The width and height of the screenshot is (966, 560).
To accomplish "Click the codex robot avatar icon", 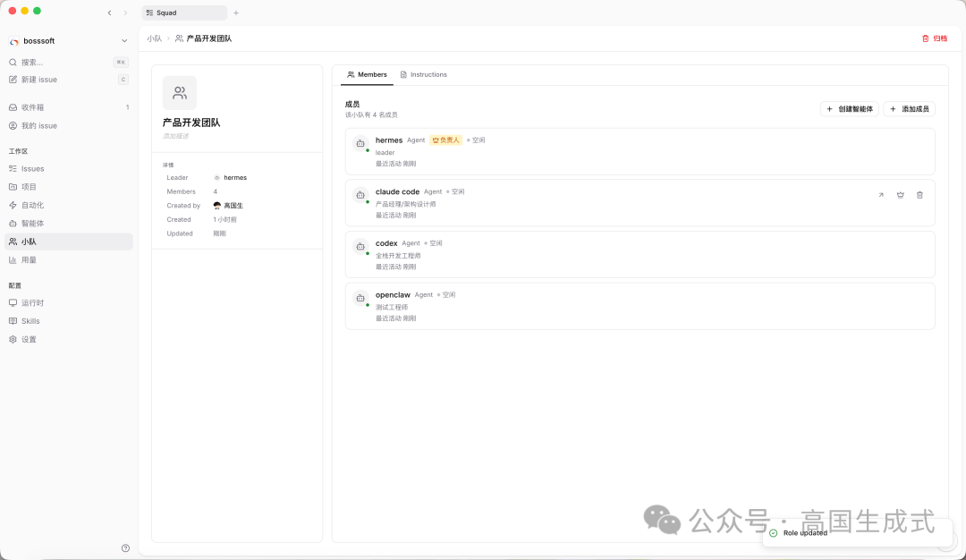I will 360,247.
